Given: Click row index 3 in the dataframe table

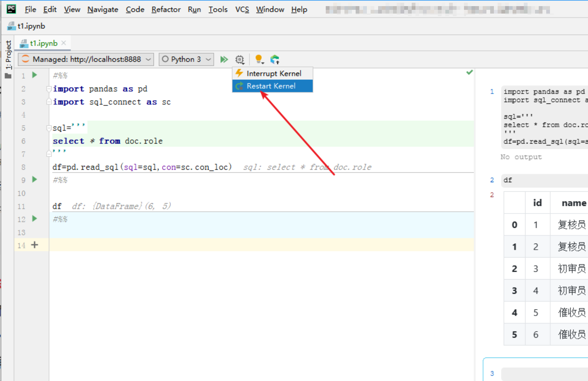Looking at the screenshot, I should click(515, 291).
